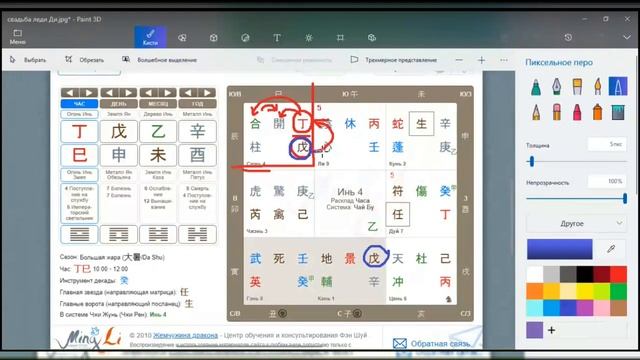Click the Выбрать select tool
Image resolution: width=640 pixels, height=360 pixels.
pos(28,60)
